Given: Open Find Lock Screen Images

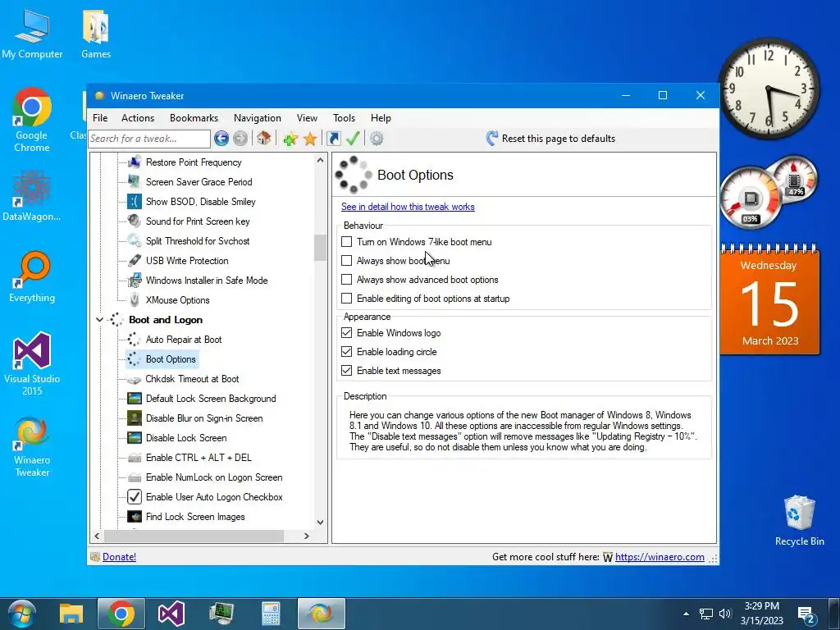Looking at the screenshot, I should (x=195, y=517).
